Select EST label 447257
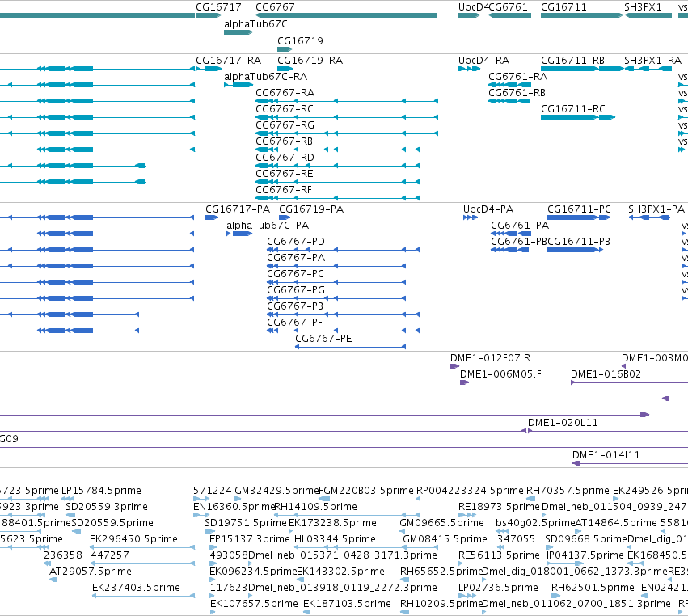Image resolution: width=688 pixels, height=616 pixels. point(110,555)
